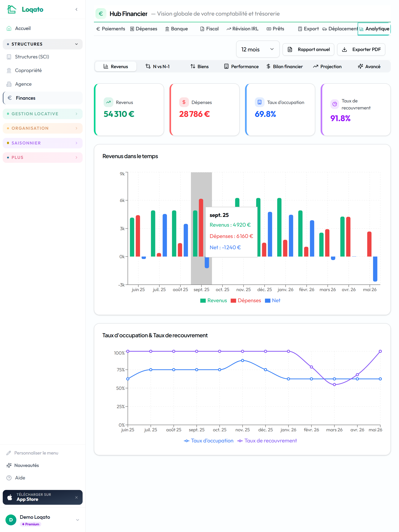This screenshot has width=399, height=532.
Task: Open the Fiscal tab
Action: click(x=209, y=29)
